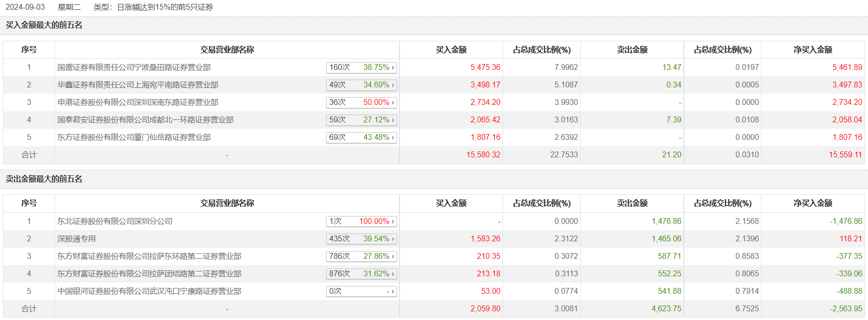868x320 pixels.
Task: Open 华鑫证券上海宛平南路证券营业部 link
Action: point(138,85)
